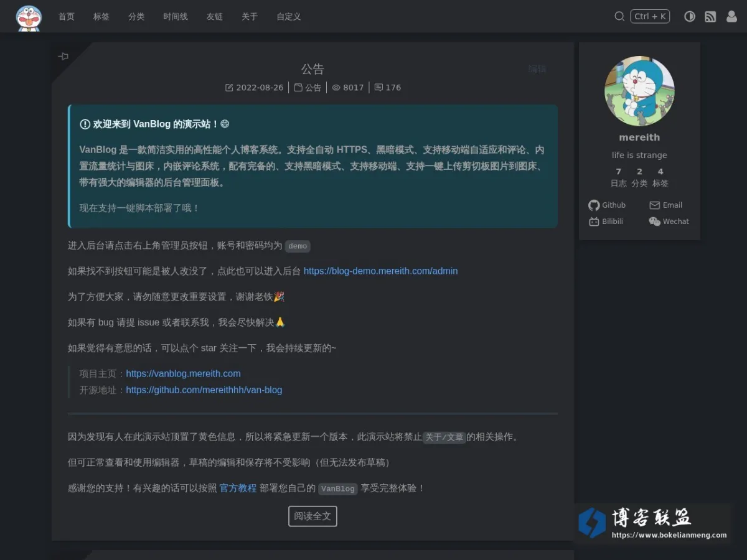Click the 2022-08-26 date icon
The height and width of the screenshot is (560, 747).
229,88
